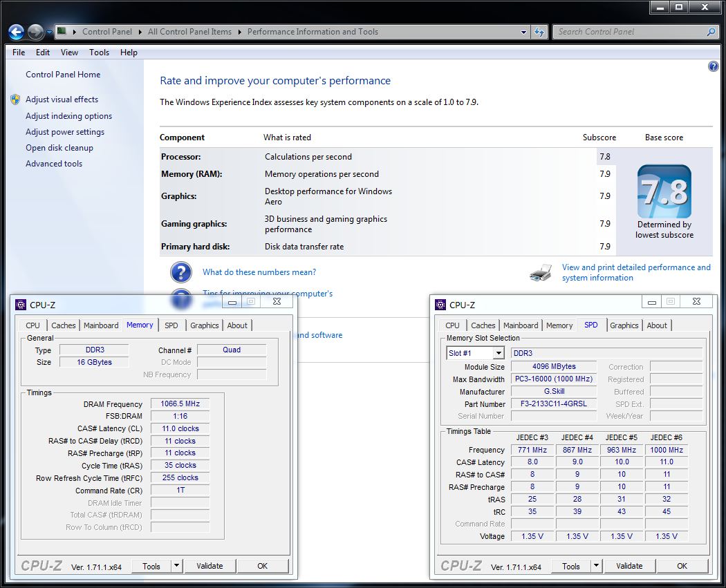
Task: Open 'What do these numbers mean?' link
Action: [x=259, y=272]
